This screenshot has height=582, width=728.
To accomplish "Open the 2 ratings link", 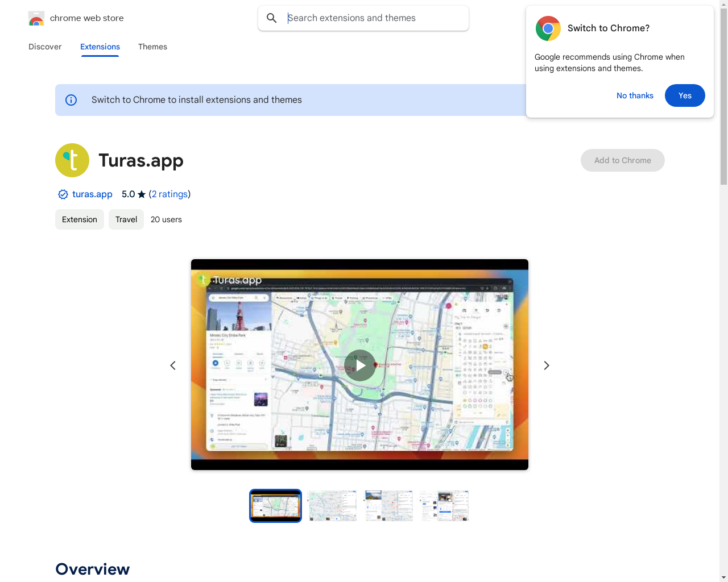I will (169, 194).
